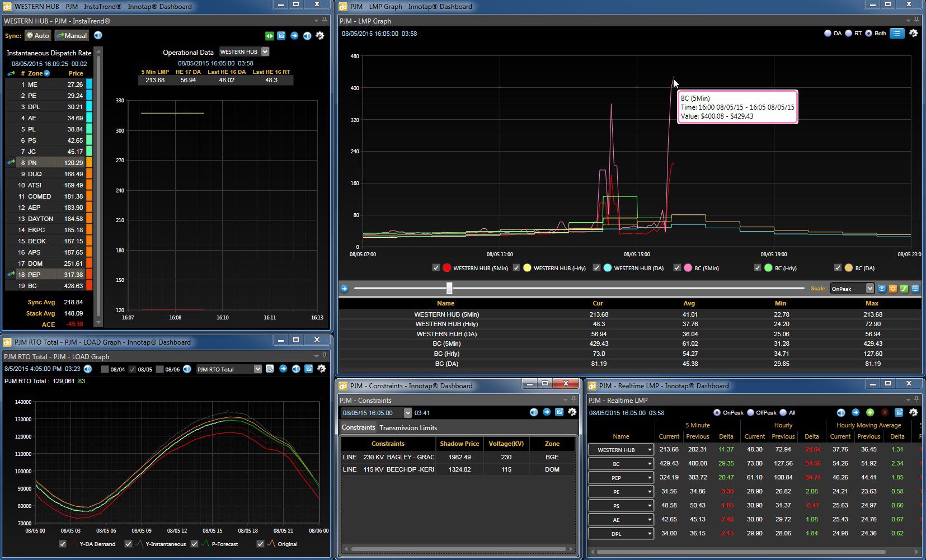Click orange icon in LMP Graph bottom toolbar
This screenshot has width=926, height=560.
click(893, 289)
